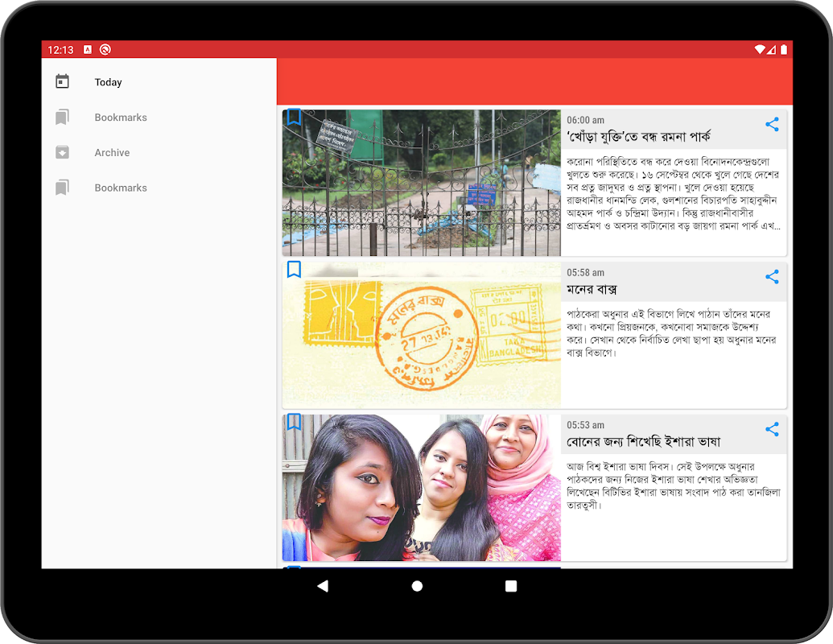This screenshot has width=833, height=644.
Task: Click the 12:13 clock in status bar
Action: pyautogui.click(x=60, y=50)
